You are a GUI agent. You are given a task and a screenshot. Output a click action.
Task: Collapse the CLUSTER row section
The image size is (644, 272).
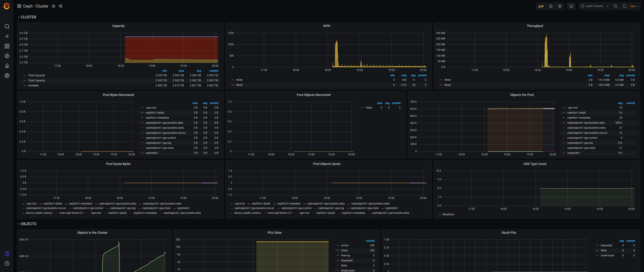pos(28,17)
